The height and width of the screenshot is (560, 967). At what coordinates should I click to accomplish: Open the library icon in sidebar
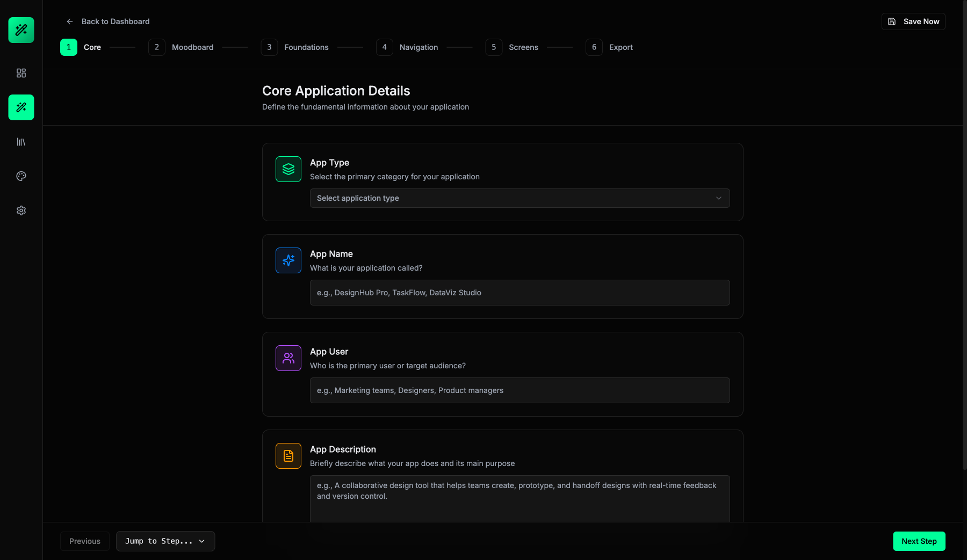[21, 142]
